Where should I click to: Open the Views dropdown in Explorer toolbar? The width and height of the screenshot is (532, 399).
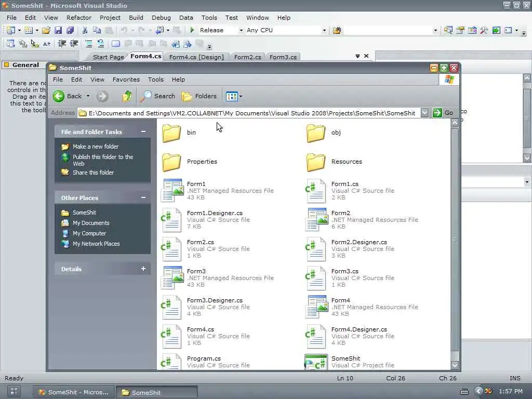click(241, 96)
